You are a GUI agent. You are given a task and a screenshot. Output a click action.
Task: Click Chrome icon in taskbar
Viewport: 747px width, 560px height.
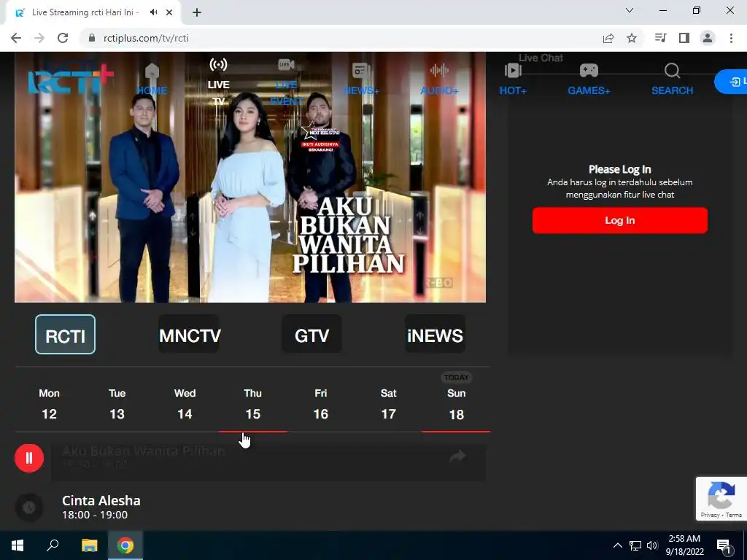coord(125,545)
